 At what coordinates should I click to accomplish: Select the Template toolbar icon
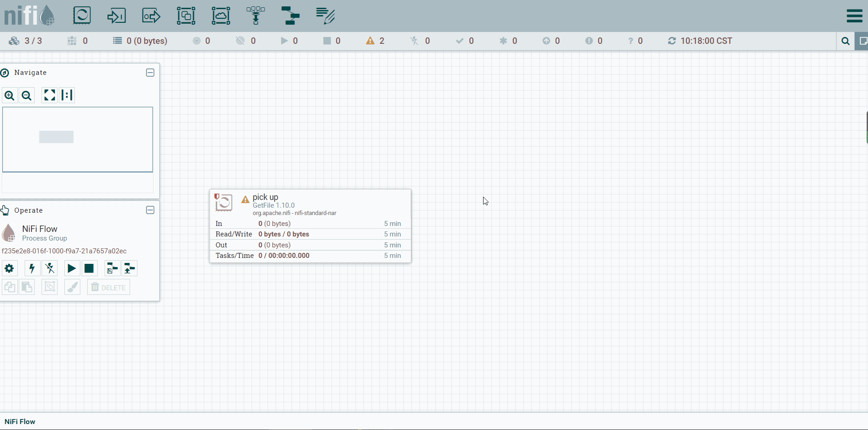click(290, 16)
